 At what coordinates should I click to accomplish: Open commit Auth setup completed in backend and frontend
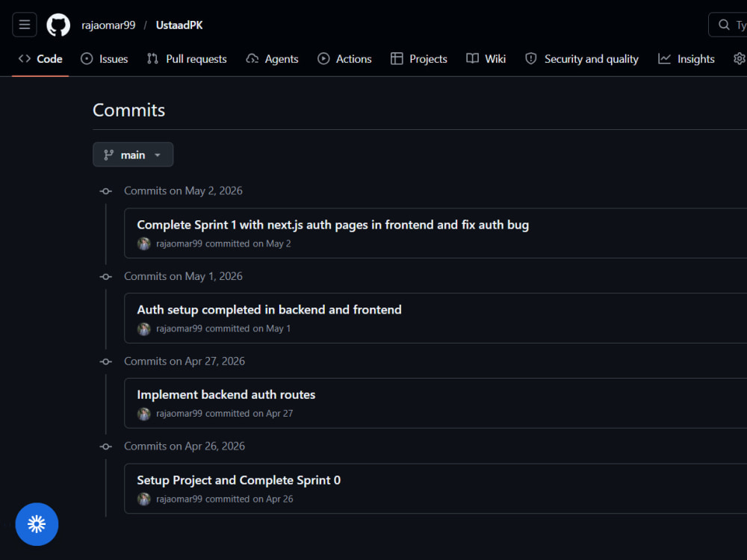point(269,310)
